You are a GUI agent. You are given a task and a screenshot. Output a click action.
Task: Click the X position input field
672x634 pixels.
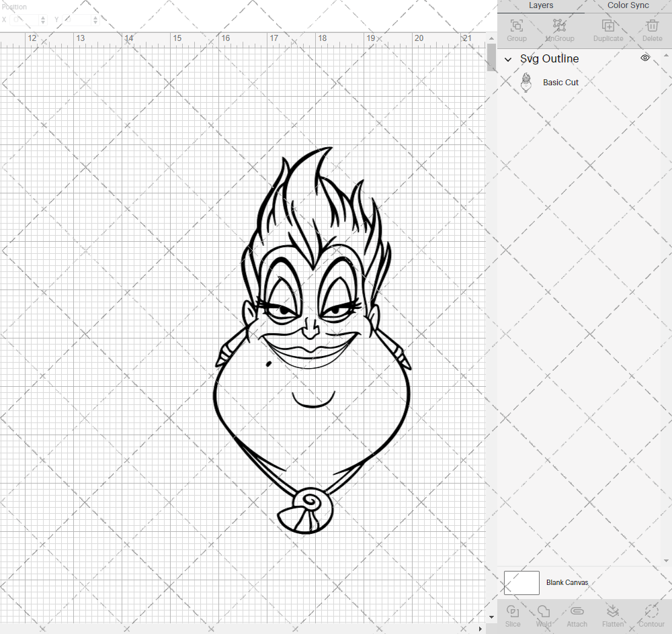pyautogui.click(x=26, y=20)
